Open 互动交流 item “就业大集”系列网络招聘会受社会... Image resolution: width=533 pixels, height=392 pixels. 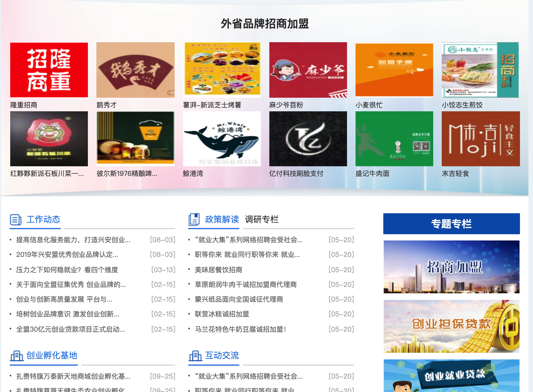point(249,376)
